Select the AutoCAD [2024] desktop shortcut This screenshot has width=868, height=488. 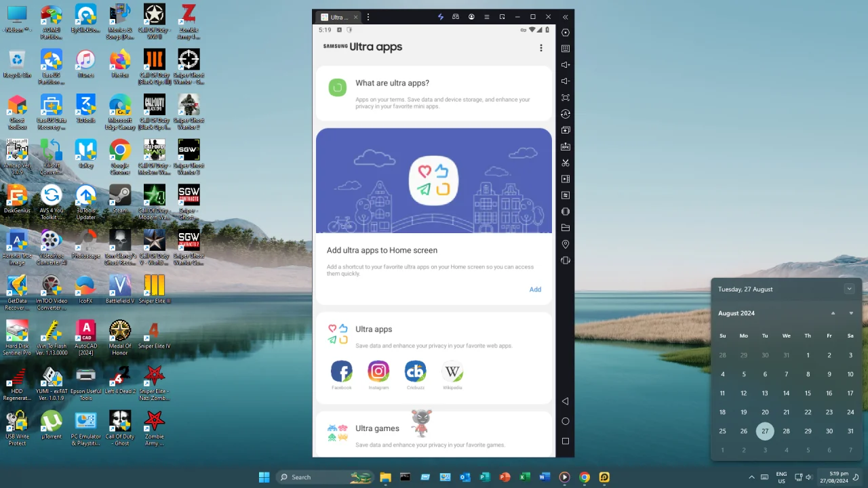85,338
